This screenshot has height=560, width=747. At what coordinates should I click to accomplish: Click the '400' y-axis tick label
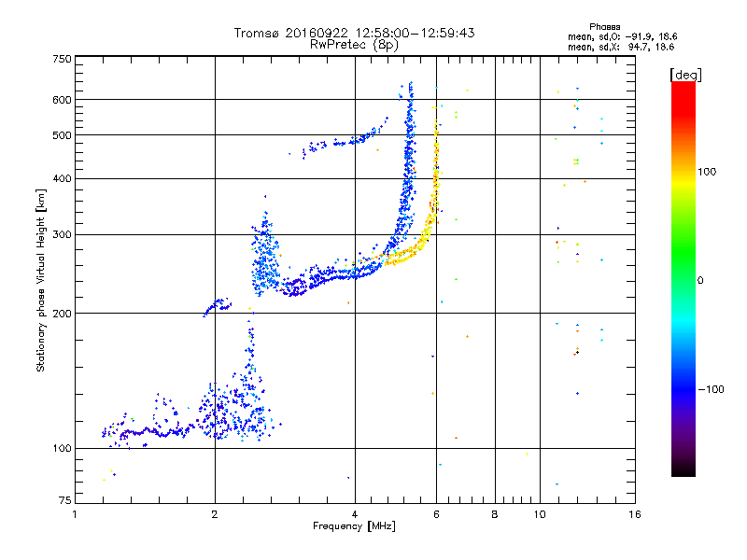(x=62, y=179)
